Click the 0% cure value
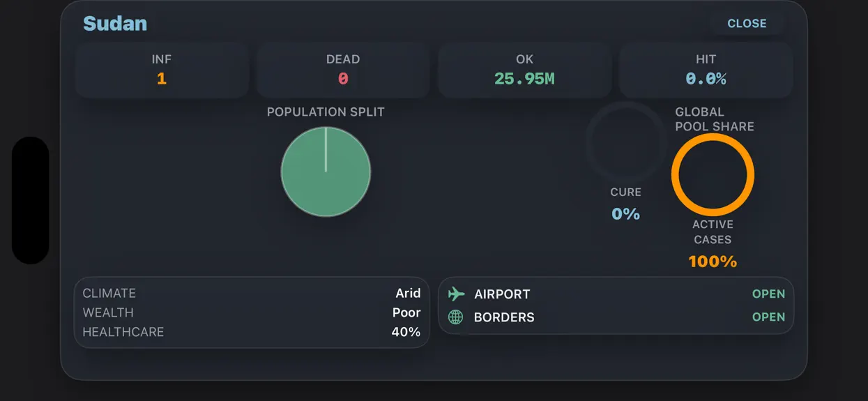This screenshot has height=401, width=868. [x=625, y=214]
